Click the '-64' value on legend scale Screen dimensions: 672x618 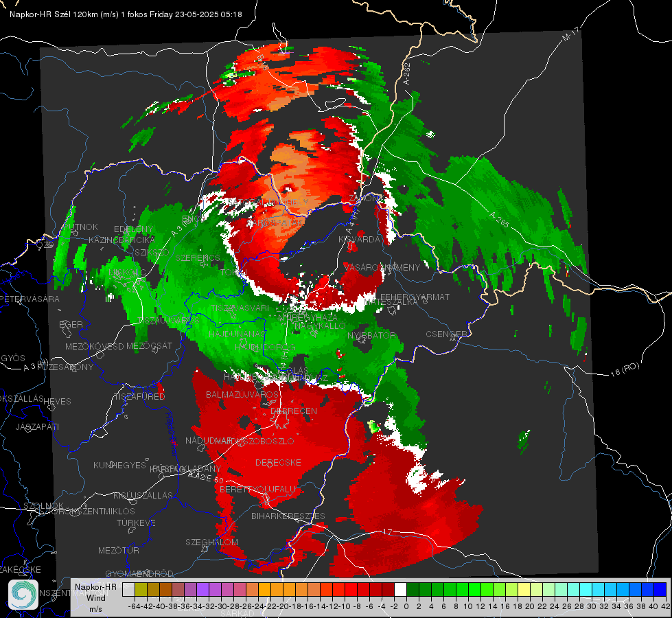click(135, 606)
